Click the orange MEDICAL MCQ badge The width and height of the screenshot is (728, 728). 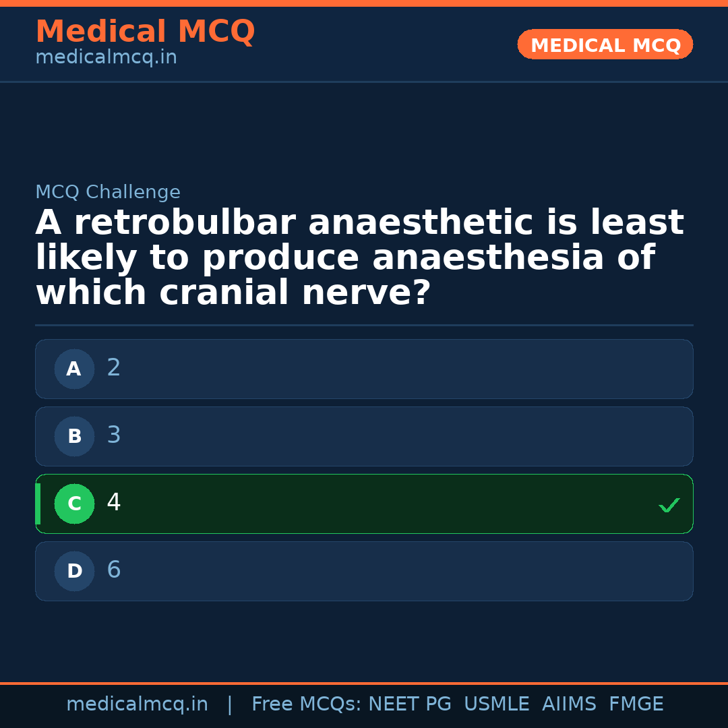coord(605,45)
